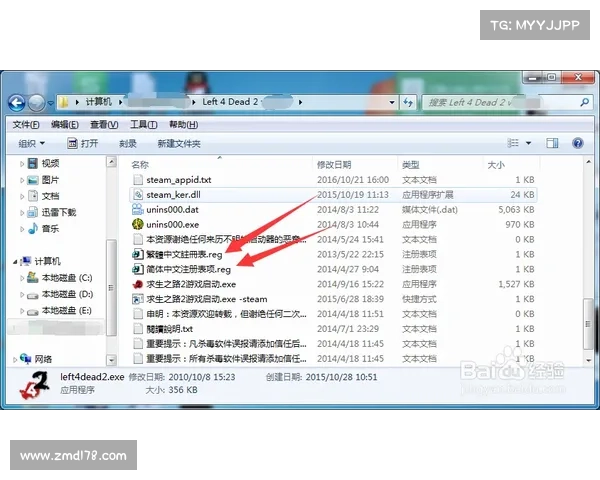600x480 pixels.
Task: Expand 本地磁盘 (D:) drive node
Action: [22, 294]
